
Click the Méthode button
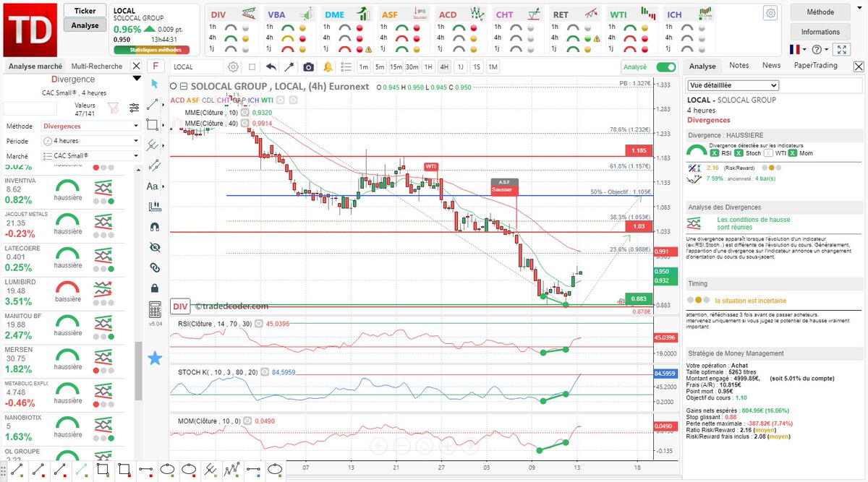[820, 12]
